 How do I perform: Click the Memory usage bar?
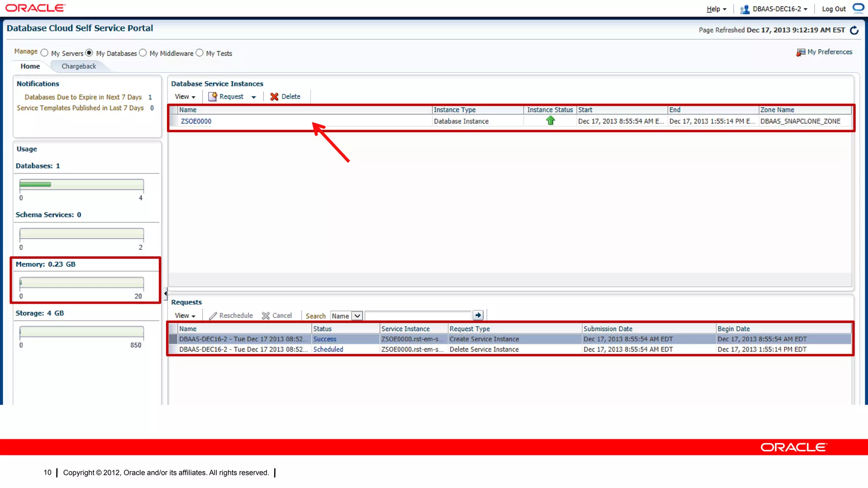[81, 283]
